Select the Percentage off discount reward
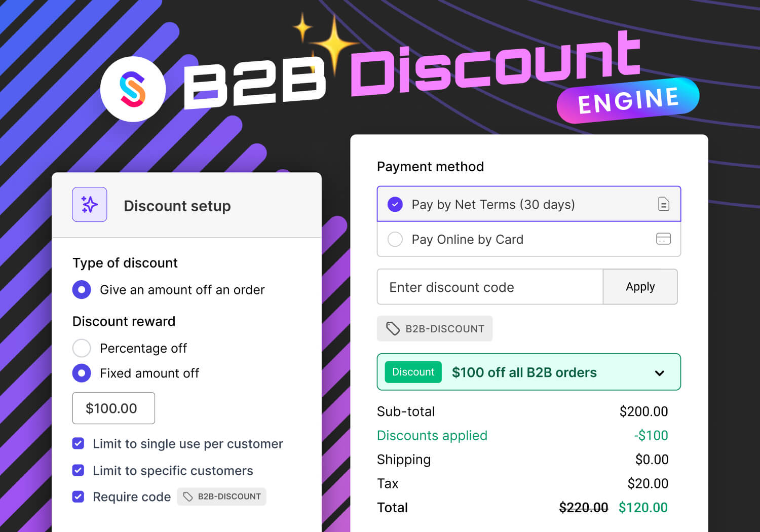The width and height of the screenshot is (760, 532). click(82, 348)
